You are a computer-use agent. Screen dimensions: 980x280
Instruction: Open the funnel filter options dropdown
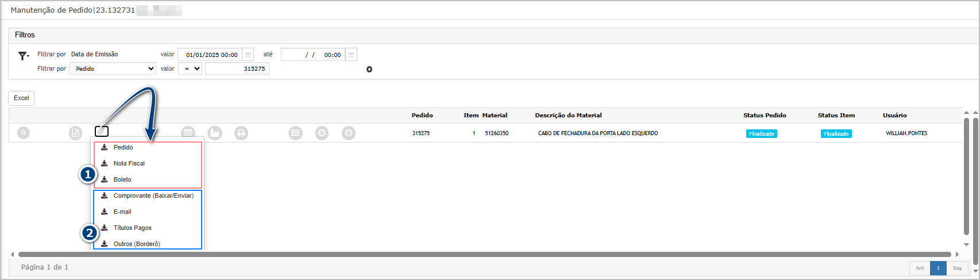(24, 56)
